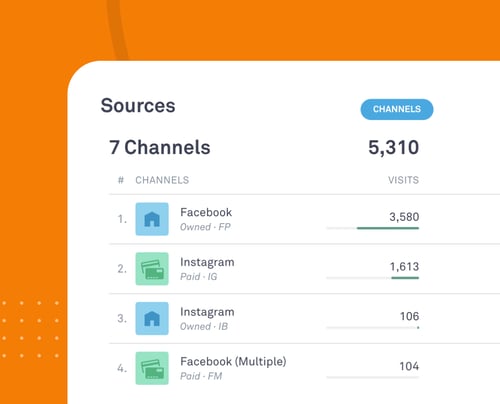Select the Instagram Owned IB channel name
The image size is (500, 404).
pos(207,312)
